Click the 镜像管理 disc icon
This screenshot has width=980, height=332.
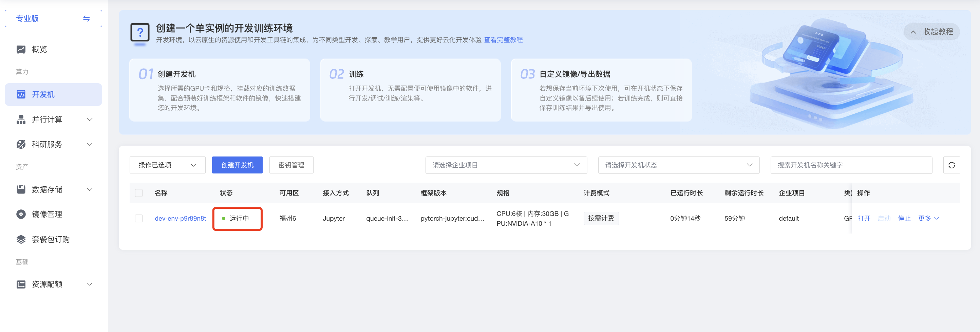pos(21,214)
